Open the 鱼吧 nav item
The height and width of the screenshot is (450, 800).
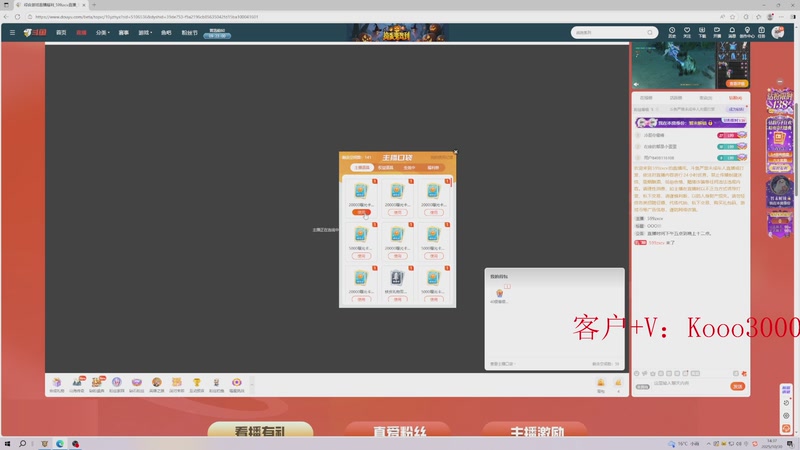point(166,32)
